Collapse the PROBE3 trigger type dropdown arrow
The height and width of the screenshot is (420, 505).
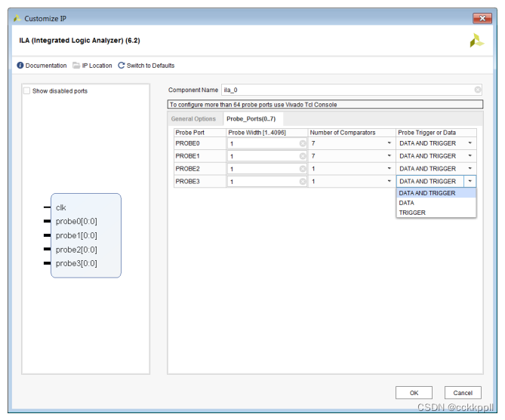pyautogui.click(x=470, y=181)
